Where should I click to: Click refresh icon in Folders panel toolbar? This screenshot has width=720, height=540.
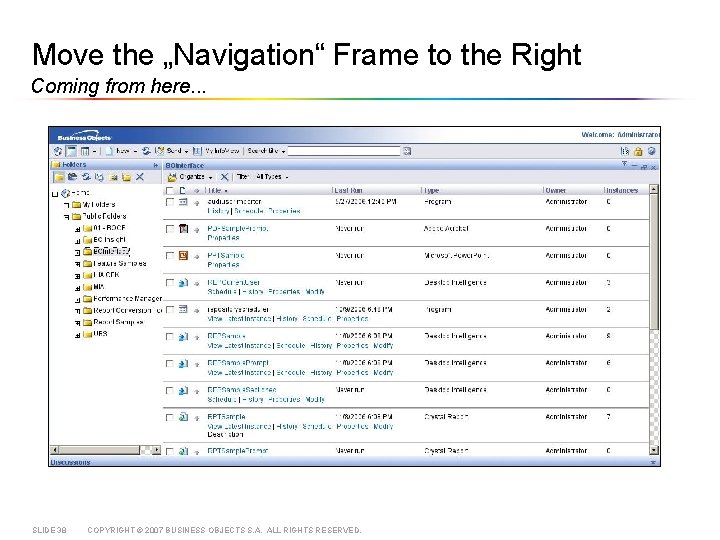click(86, 177)
